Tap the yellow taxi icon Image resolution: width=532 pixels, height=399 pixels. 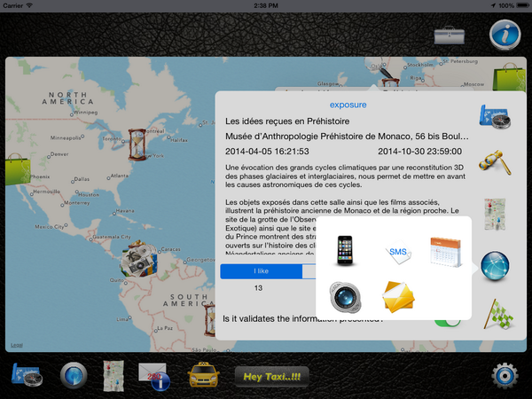(x=203, y=374)
